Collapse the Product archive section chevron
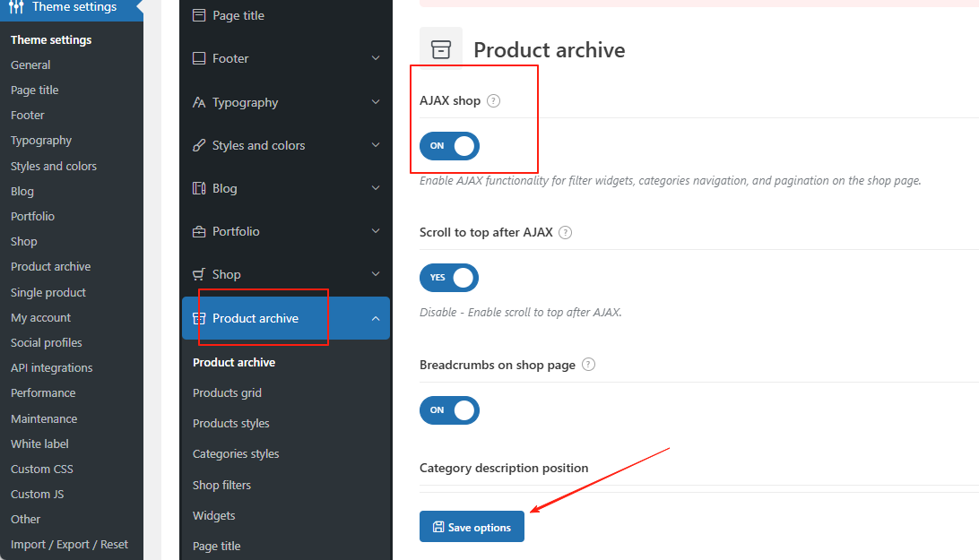Image resolution: width=979 pixels, height=560 pixels. pyautogui.click(x=376, y=318)
